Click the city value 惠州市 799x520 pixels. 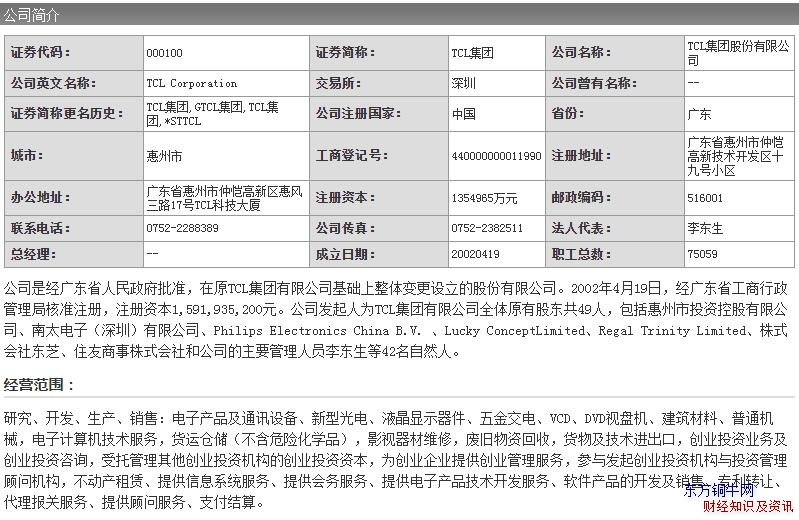pos(164,156)
